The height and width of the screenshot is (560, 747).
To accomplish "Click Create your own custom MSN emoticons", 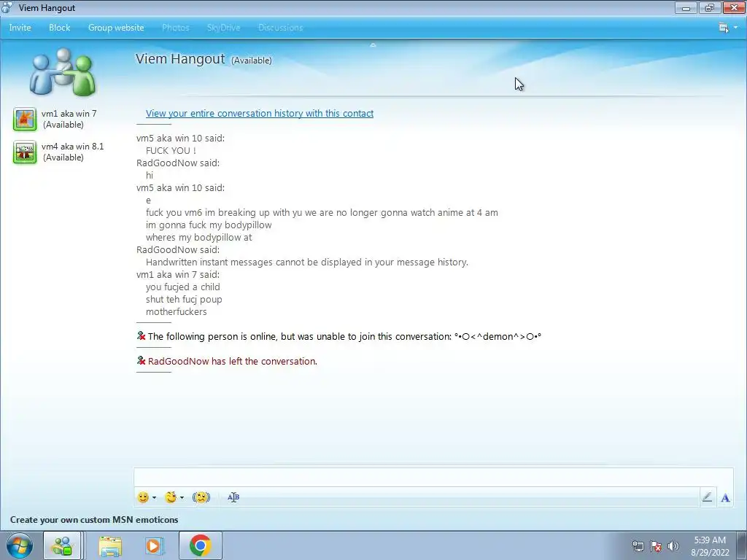I will [x=94, y=519].
